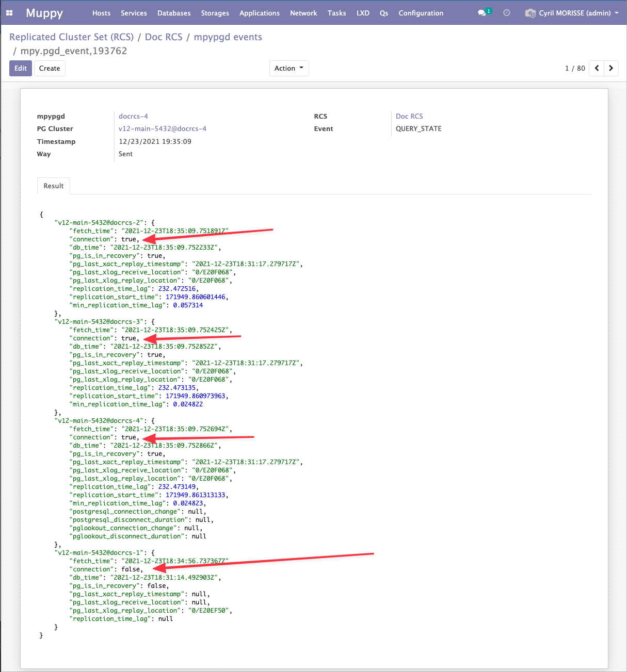
Task: Open the Databases menu
Action: coord(174,13)
